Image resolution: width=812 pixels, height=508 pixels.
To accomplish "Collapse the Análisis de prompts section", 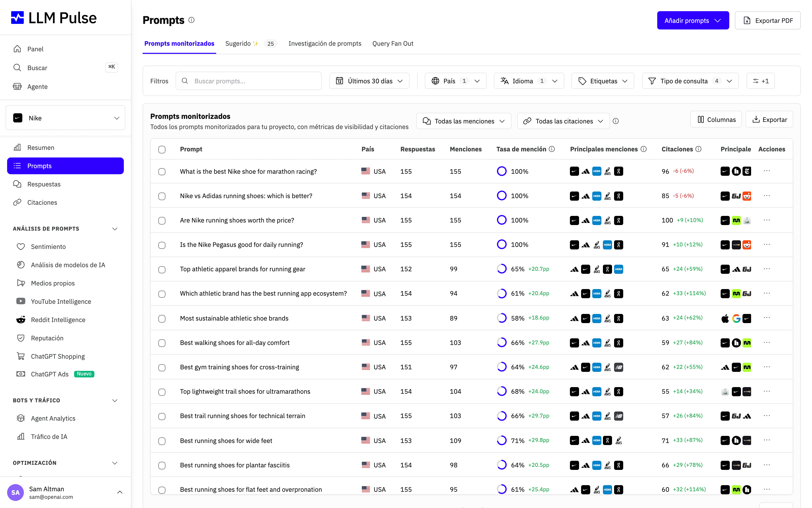I will coord(115,229).
